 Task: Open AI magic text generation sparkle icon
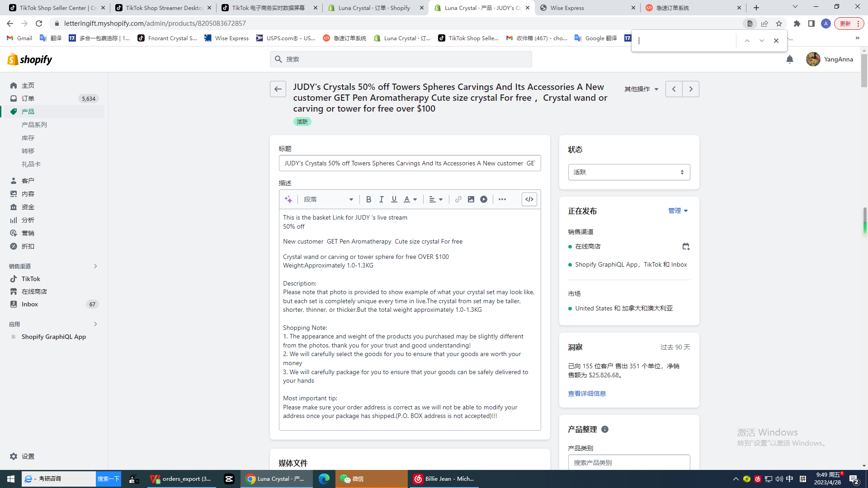(x=288, y=199)
